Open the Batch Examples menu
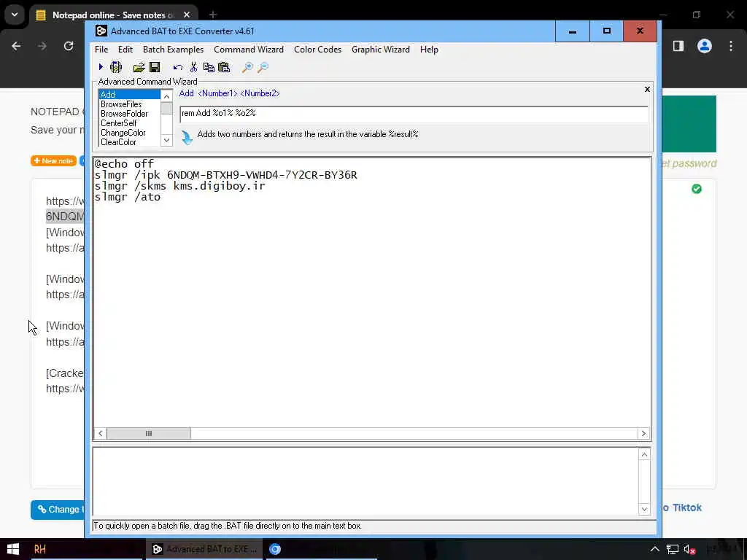 click(x=173, y=50)
